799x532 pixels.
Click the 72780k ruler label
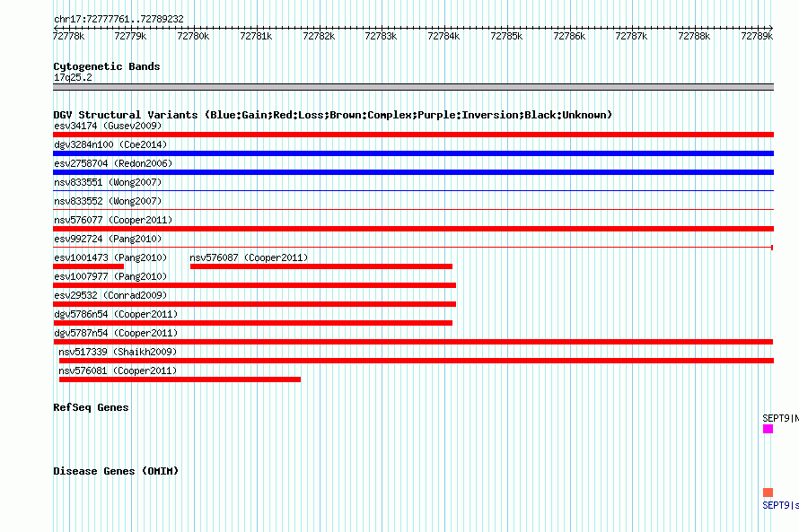click(x=193, y=36)
